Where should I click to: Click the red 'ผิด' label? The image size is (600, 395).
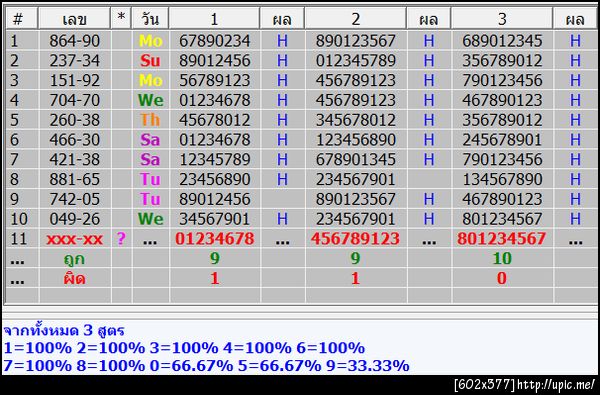coord(74,279)
